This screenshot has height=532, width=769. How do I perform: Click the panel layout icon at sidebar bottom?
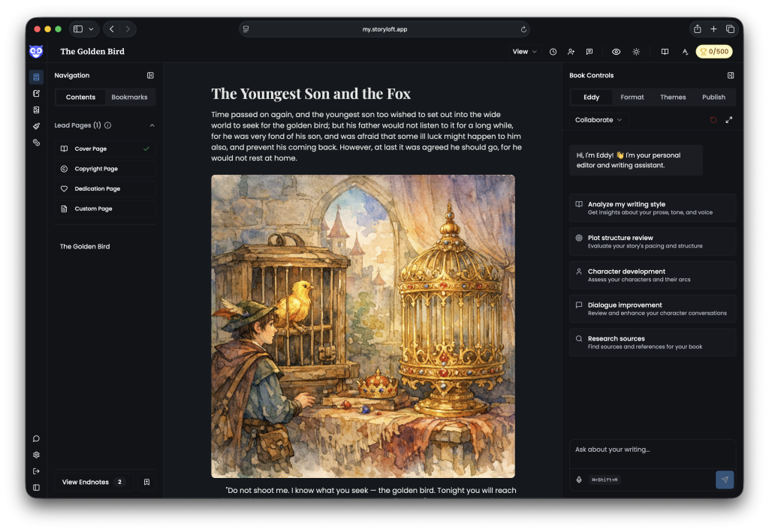click(36, 488)
